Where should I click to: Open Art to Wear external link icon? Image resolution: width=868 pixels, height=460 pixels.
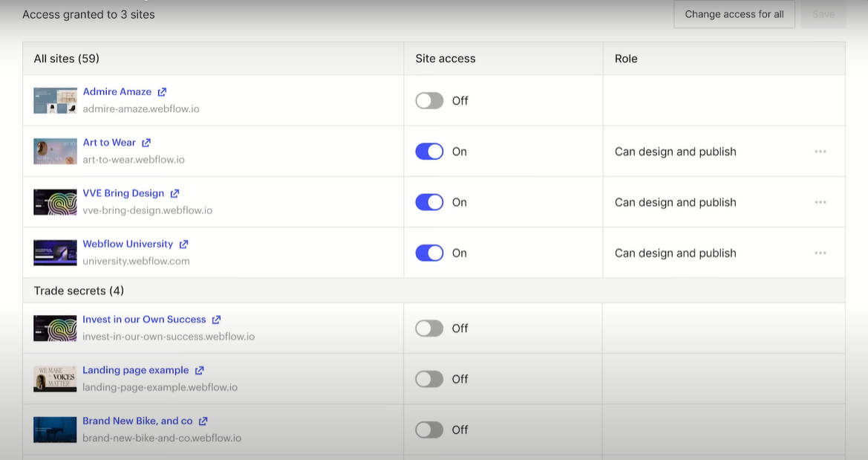146,143
